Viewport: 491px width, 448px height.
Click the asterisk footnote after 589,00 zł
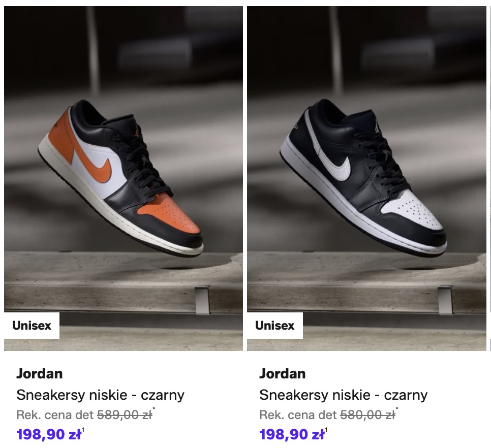click(154, 408)
